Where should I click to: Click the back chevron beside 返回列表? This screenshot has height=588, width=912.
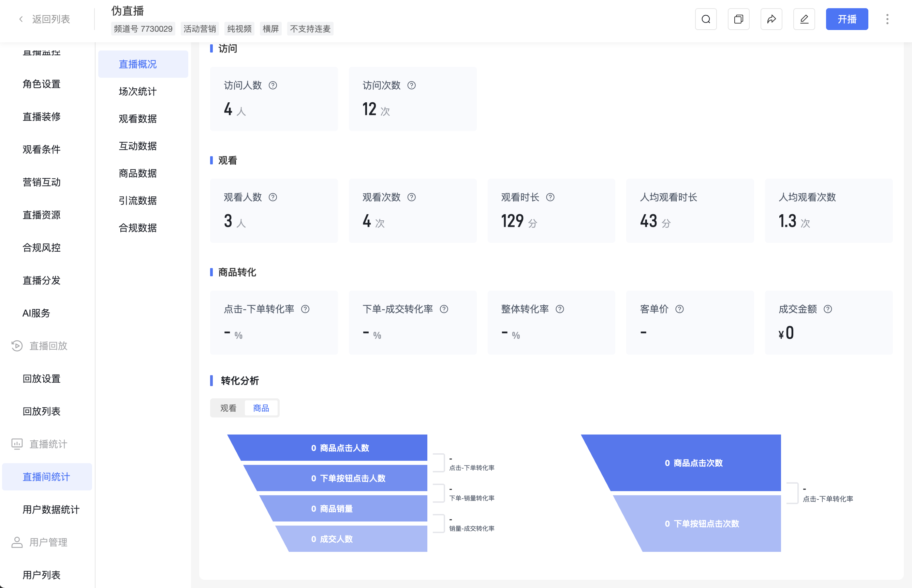click(x=21, y=19)
